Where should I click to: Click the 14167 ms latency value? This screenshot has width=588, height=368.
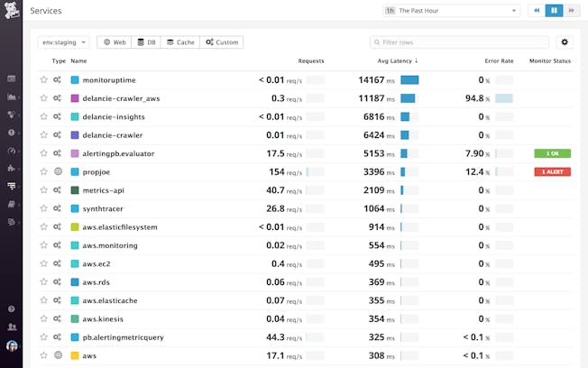[x=376, y=80]
